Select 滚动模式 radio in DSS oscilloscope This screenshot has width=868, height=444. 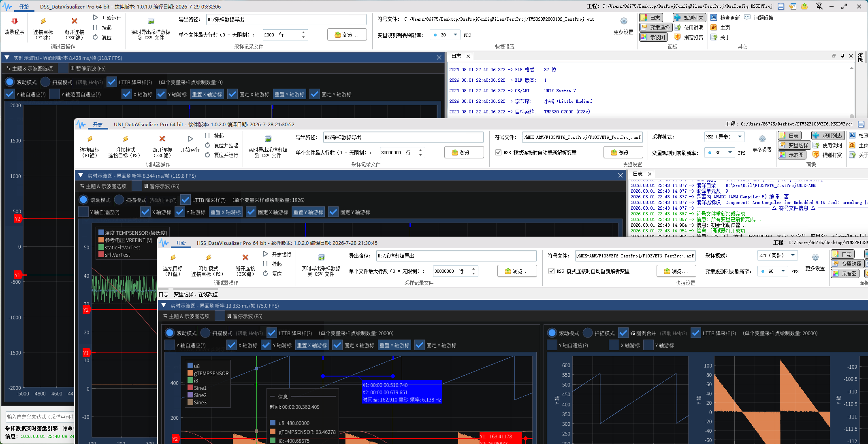(x=10, y=82)
